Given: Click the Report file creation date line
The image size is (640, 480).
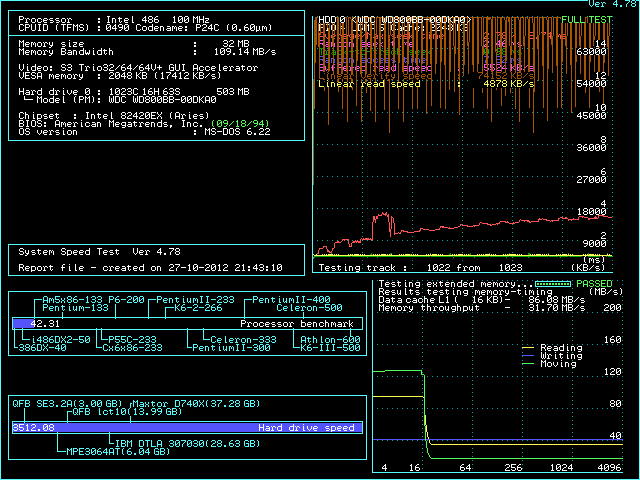Looking at the screenshot, I should [150, 268].
